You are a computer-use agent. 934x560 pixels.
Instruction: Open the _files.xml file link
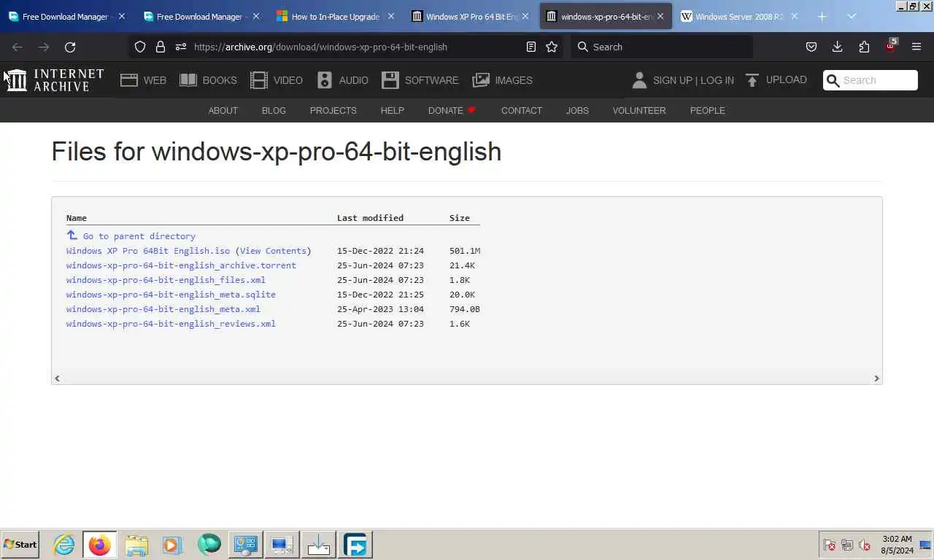tap(166, 280)
